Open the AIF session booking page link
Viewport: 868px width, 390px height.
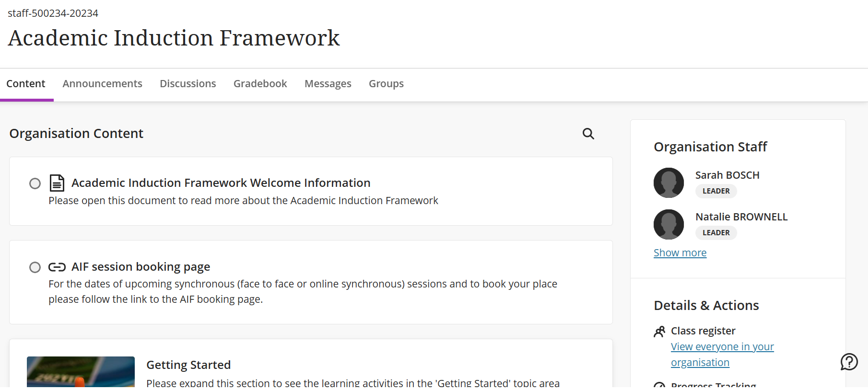pyautogui.click(x=141, y=267)
